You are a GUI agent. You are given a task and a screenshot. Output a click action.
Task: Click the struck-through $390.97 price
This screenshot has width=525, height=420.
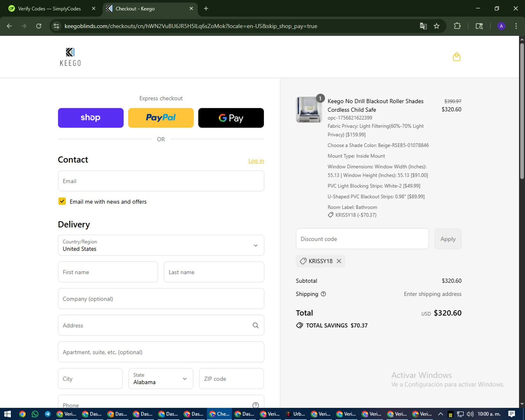[453, 101]
